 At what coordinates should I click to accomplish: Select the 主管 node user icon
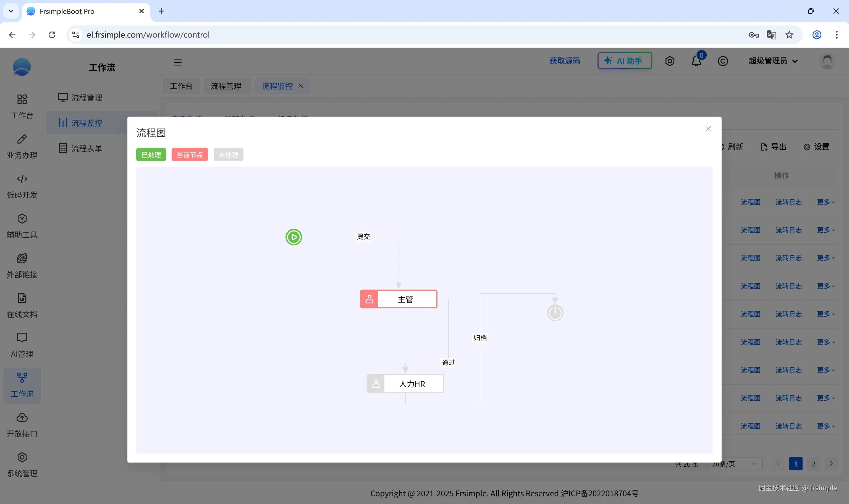click(x=369, y=299)
